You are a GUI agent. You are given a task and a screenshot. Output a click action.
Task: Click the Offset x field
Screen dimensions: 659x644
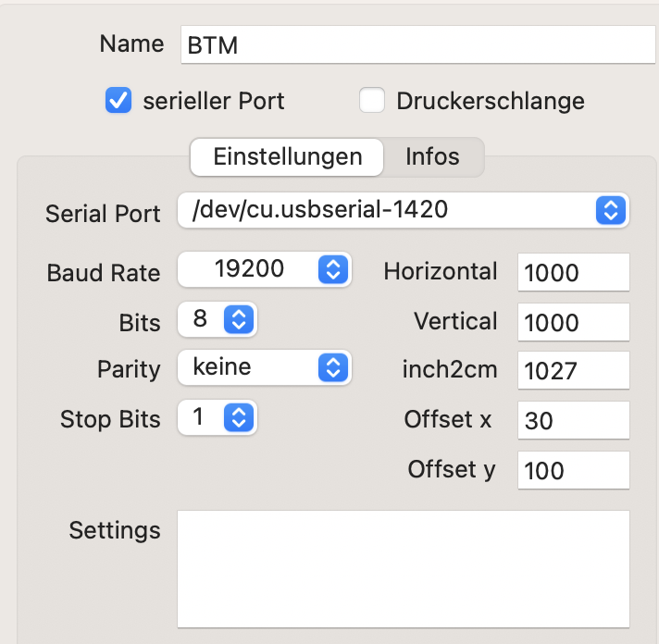tap(573, 420)
